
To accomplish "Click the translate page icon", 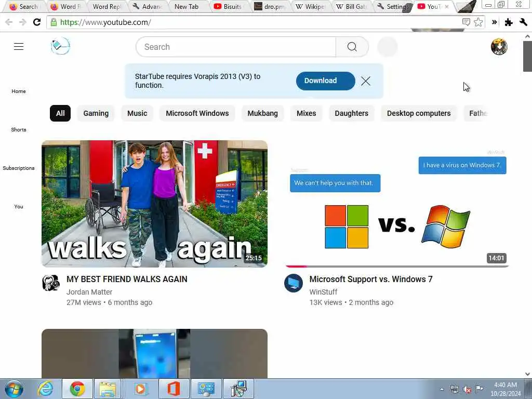I will pos(466,22).
